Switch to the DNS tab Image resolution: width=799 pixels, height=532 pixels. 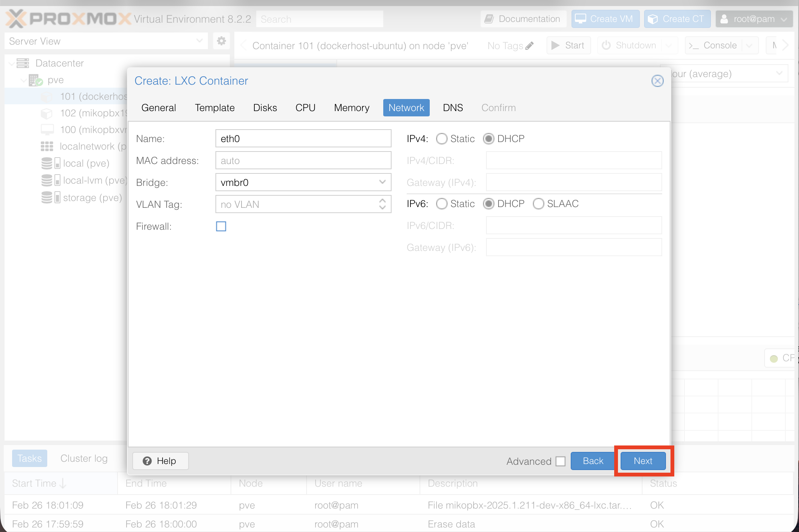(x=452, y=108)
